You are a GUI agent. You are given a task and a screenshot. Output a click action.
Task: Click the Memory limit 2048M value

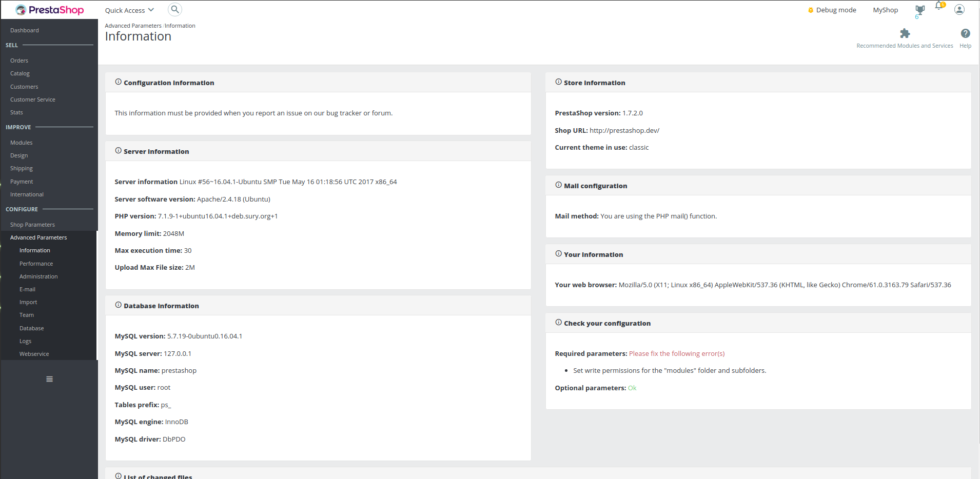click(173, 233)
